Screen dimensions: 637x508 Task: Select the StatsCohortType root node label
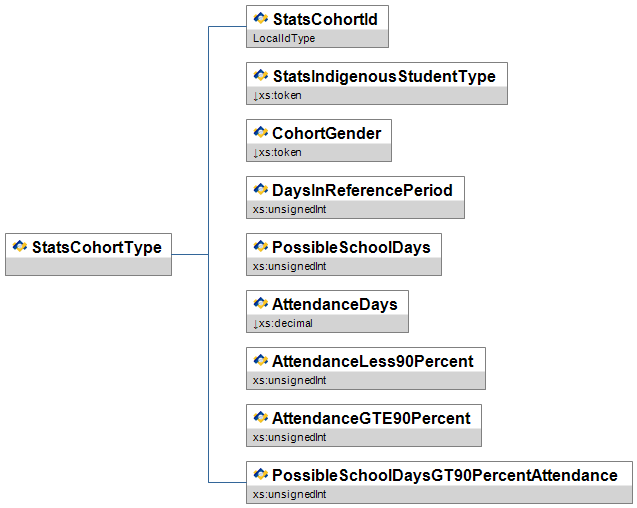[96, 247]
